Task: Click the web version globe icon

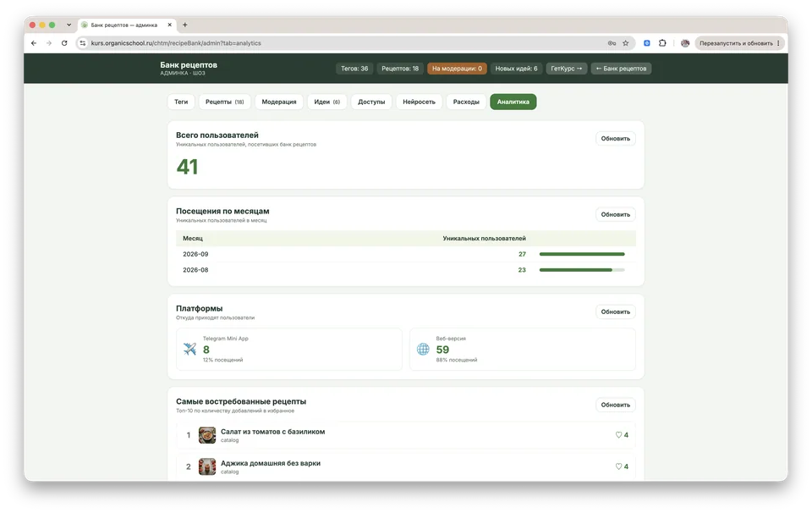Action: (x=423, y=349)
